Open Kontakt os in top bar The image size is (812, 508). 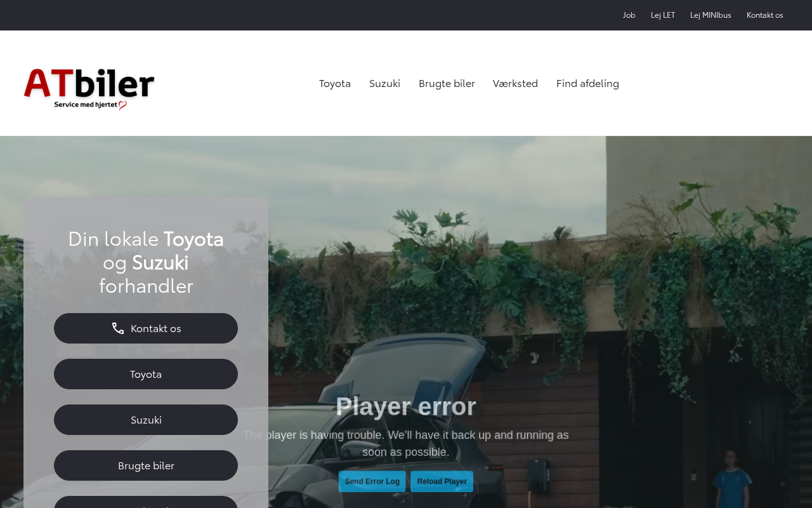coord(765,15)
